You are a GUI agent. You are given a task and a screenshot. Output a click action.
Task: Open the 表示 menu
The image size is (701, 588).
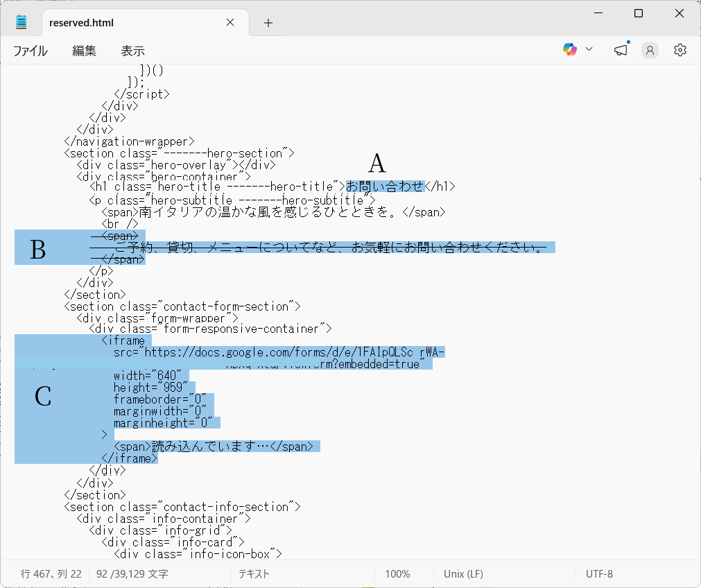pyautogui.click(x=133, y=51)
